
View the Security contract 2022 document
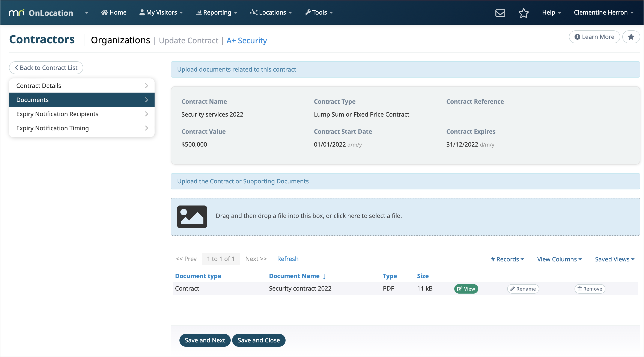[466, 289]
